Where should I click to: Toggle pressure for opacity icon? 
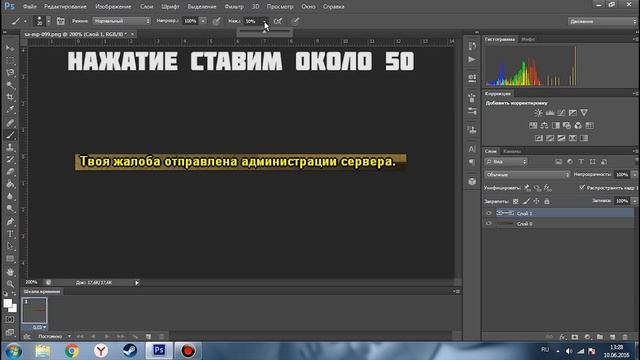pyautogui.click(x=216, y=21)
